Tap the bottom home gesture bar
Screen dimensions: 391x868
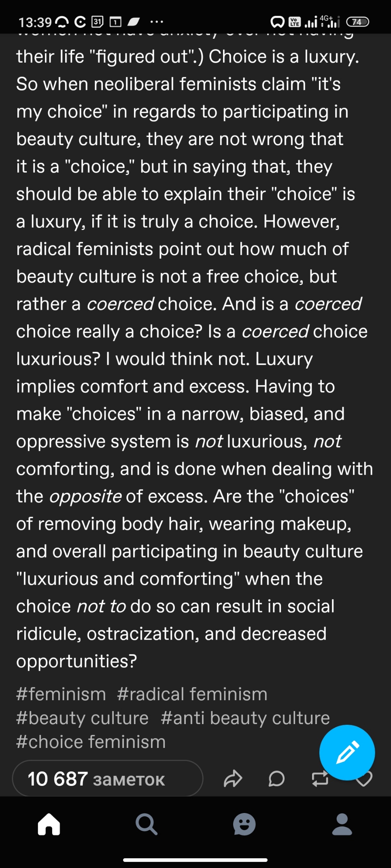click(x=195, y=860)
